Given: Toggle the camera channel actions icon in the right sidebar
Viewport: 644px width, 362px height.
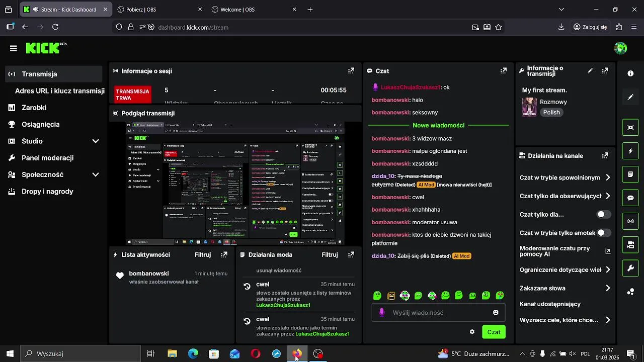Looking at the screenshot, I should pos(630,245).
